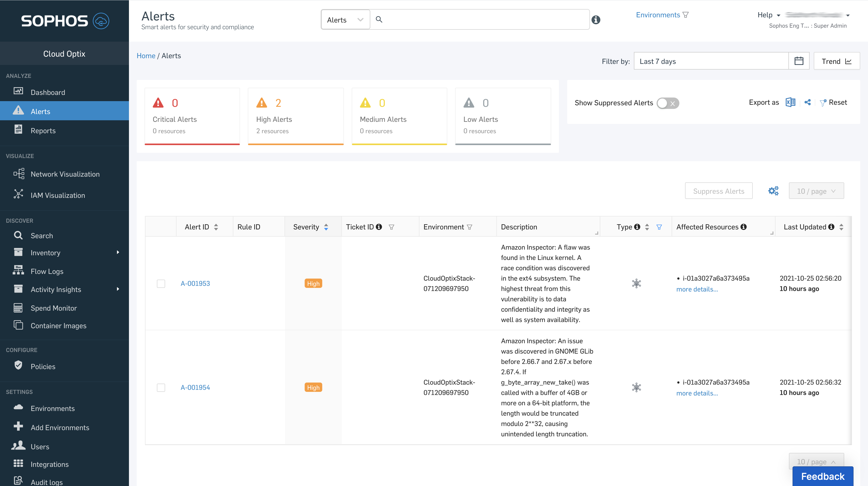The image size is (868, 486).
Task: Open Network Visualization in the sidebar
Action: 65,174
